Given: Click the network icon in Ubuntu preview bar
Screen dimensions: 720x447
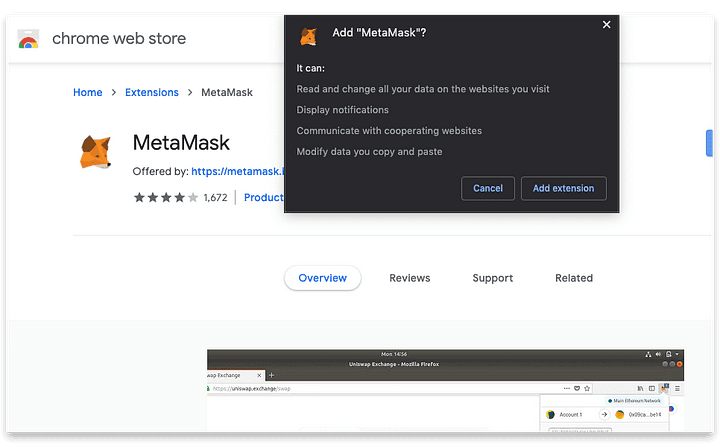Looking at the screenshot, I should click(648, 354).
